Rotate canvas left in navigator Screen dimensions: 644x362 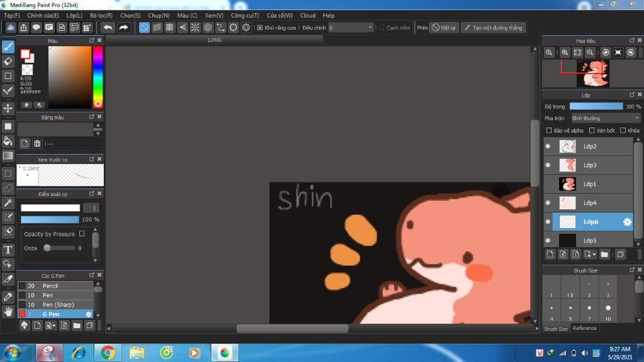(x=606, y=53)
